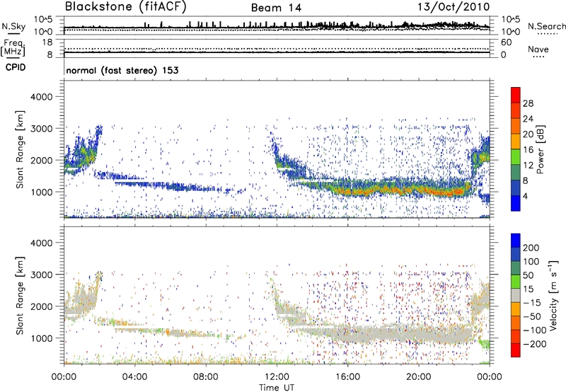Click the "12:00" time axis tick label
566x392 pixels.
(x=277, y=377)
